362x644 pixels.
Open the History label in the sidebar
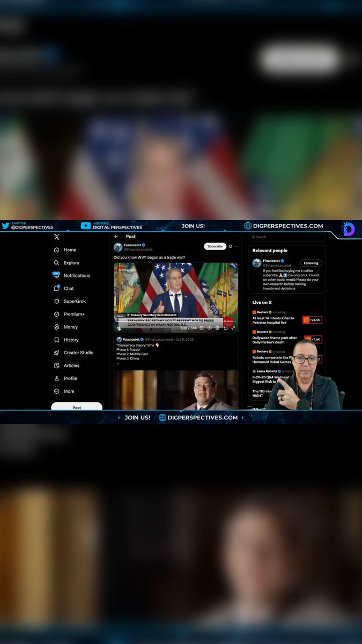[71, 340]
